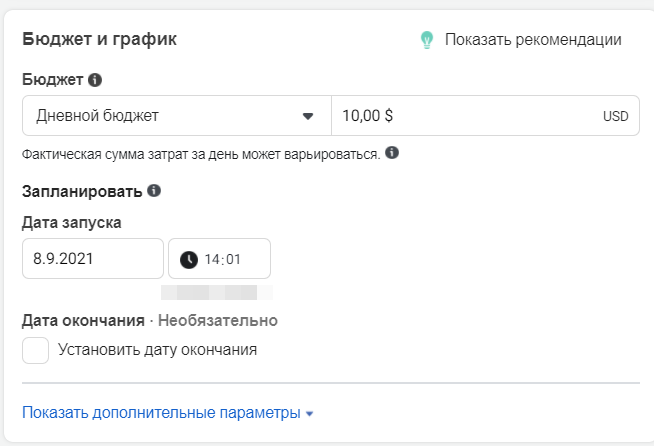Click the info icon next to Бюджет
Screen dimensions: 654x446
[x=95, y=80]
